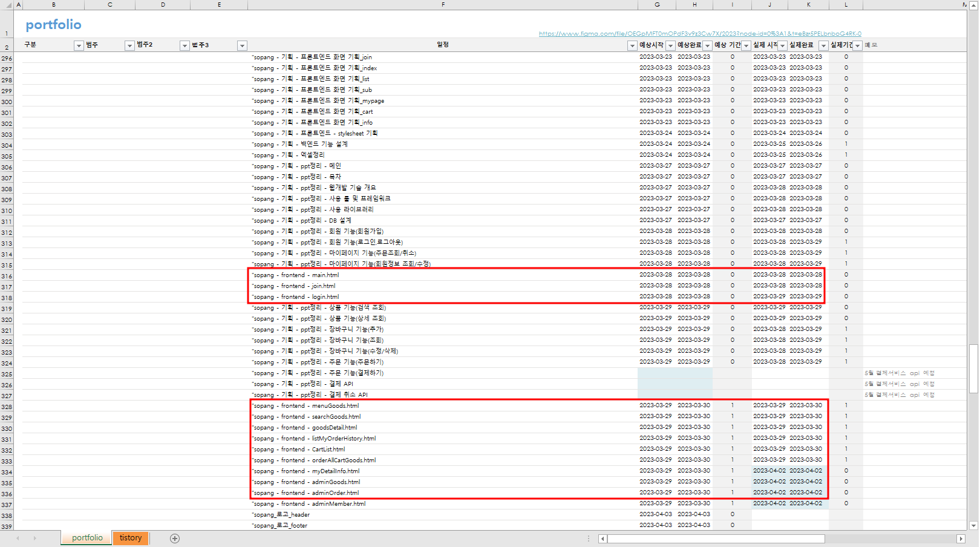
Task: Select cell 'sopang - frontend - CartList.html'
Action: click(443, 450)
